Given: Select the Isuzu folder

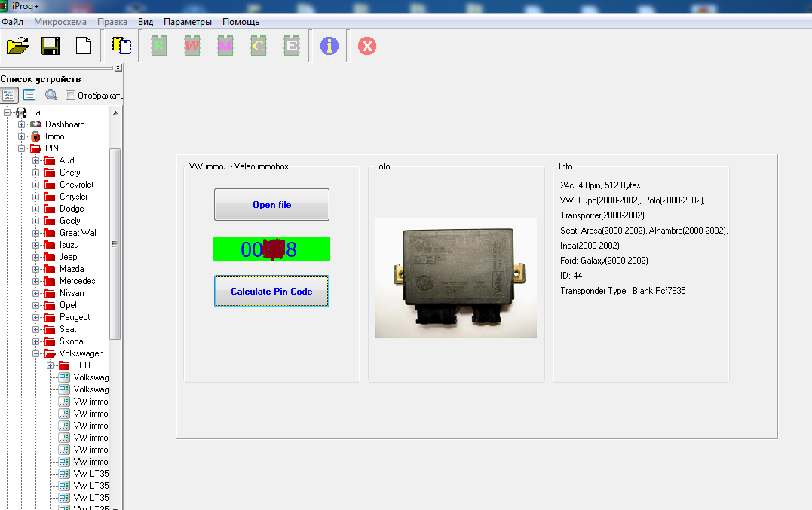Looking at the screenshot, I should (x=69, y=245).
